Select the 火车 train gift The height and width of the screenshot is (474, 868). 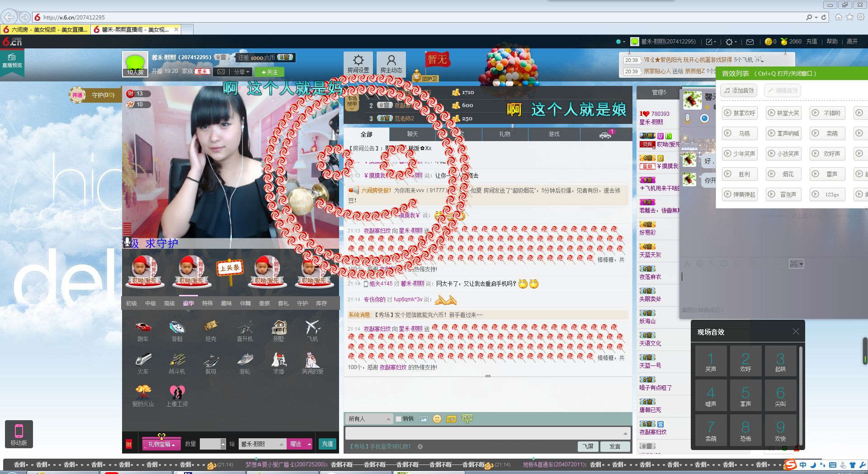pyautogui.click(x=143, y=363)
